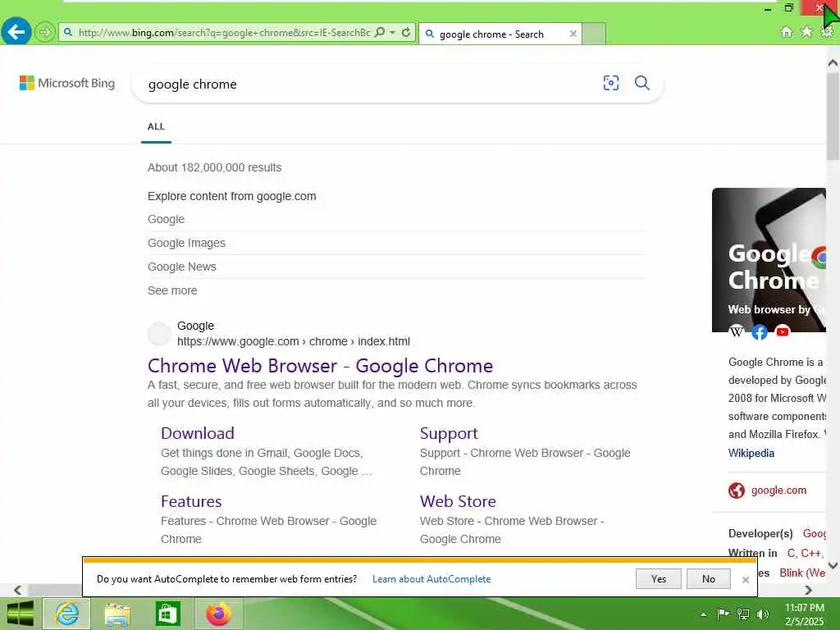
Task: Select the ALL results tab
Action: tap(156, 127)
